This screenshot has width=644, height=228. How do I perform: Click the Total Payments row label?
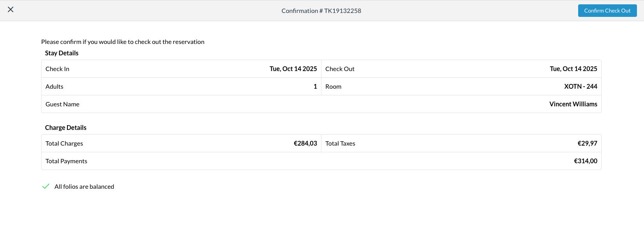[x=66, y=161]
